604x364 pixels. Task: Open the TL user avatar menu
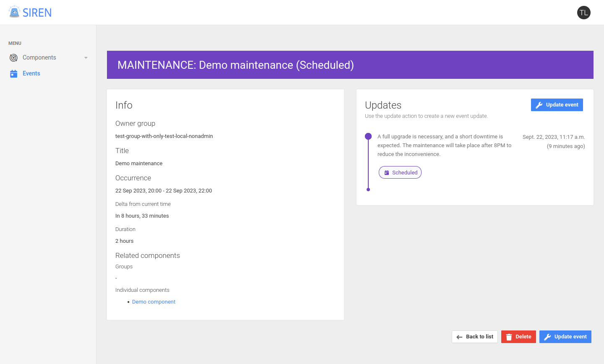click(583, 13)
